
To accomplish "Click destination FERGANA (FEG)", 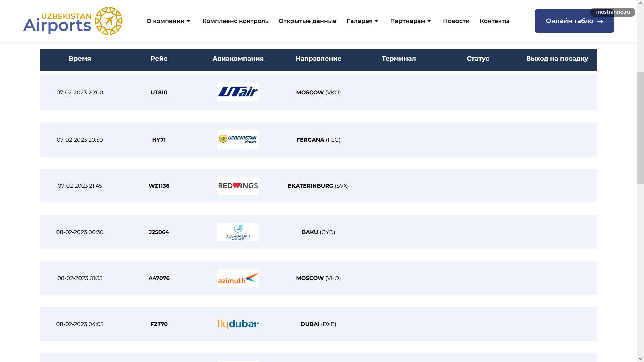I will tap(318, 140).
